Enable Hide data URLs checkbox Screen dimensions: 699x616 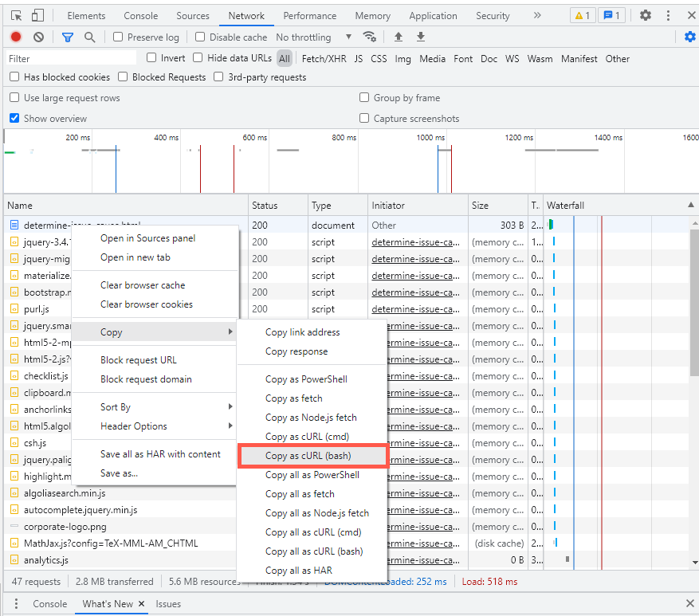coord(198,57)
